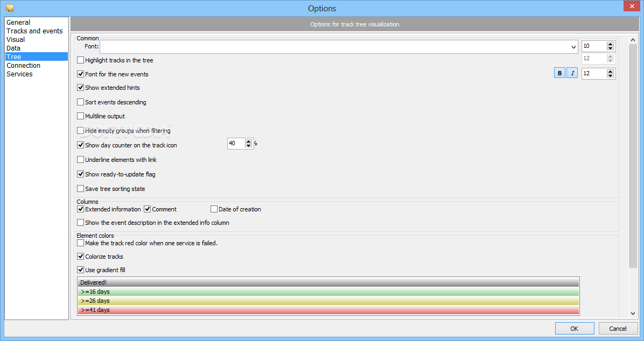Uncheck Extended information column
Image resolution: width=644 pixels, height=341 pixels.
81,209
